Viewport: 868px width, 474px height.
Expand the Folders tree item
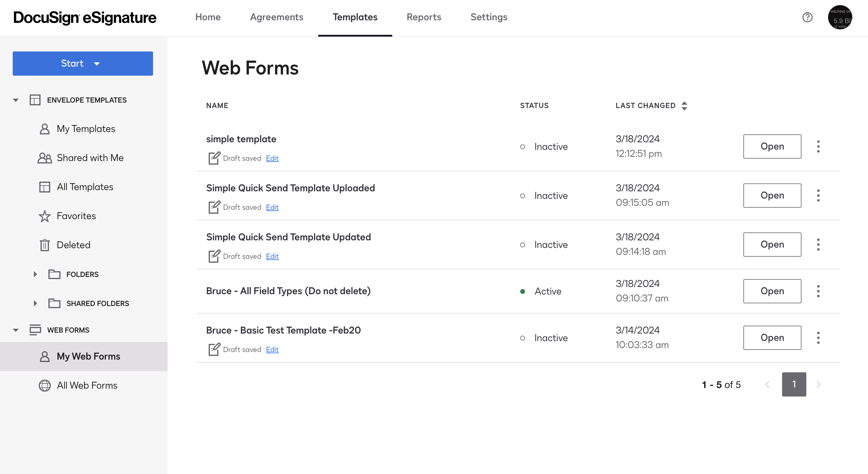click(x=35, y=275)
